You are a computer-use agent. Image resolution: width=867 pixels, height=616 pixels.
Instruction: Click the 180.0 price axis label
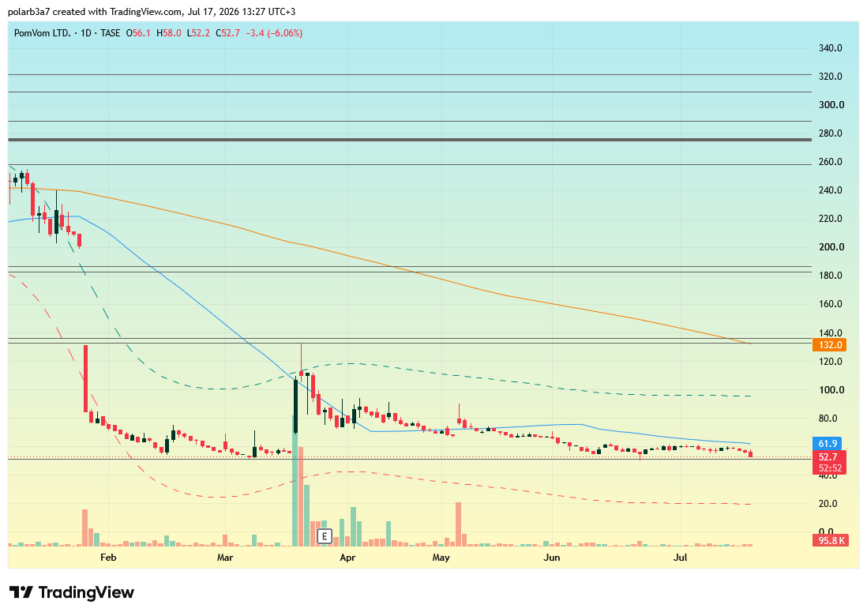(x=831, y=276)
